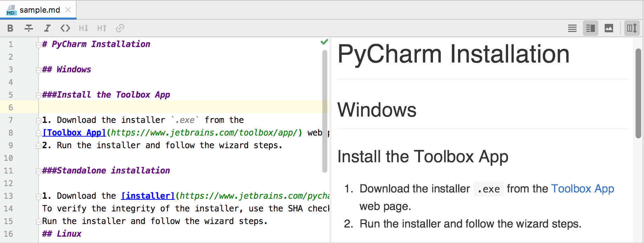Click the pycharm URL text on line 13
This screenshot has width=644, height=243.
pyautogui.click(x=255, y=196)
